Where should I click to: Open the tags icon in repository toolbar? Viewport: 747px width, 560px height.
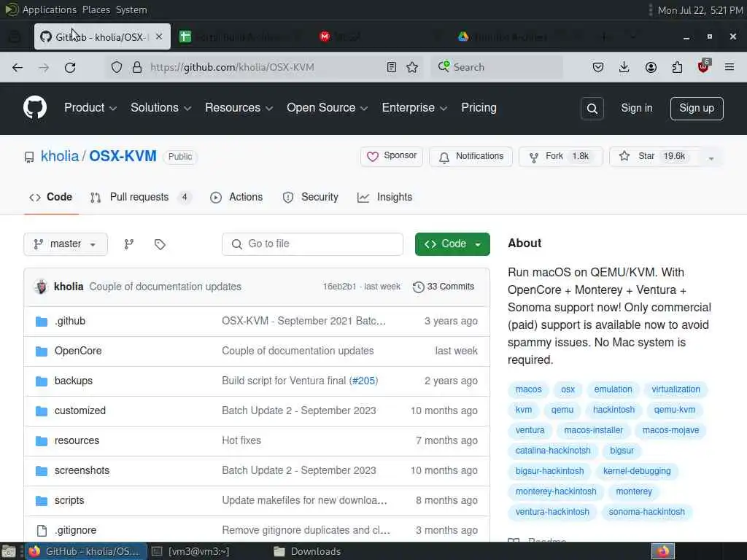tap(160, 244)
